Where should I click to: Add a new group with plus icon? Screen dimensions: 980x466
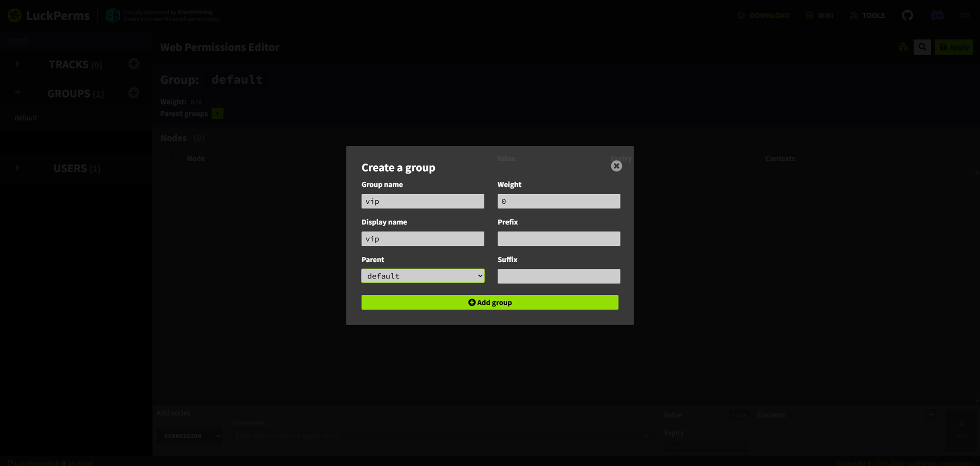133,93
